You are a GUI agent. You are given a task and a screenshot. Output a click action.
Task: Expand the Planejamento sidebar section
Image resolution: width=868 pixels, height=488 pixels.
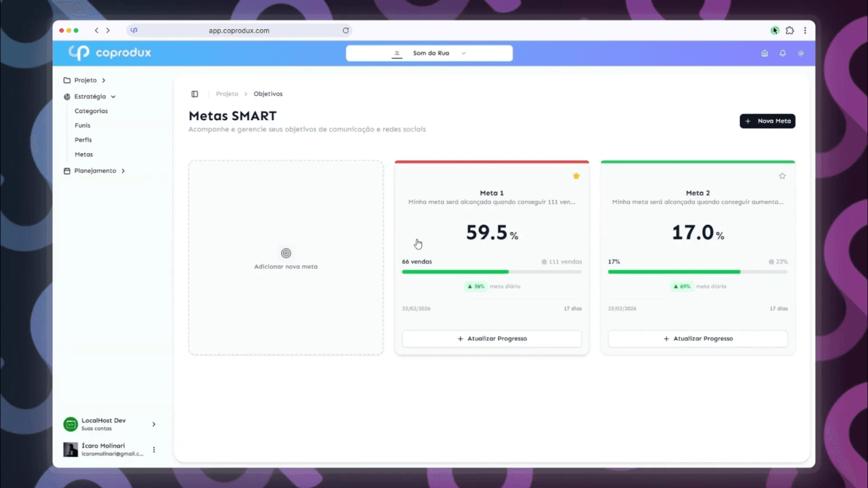[123, 171]
